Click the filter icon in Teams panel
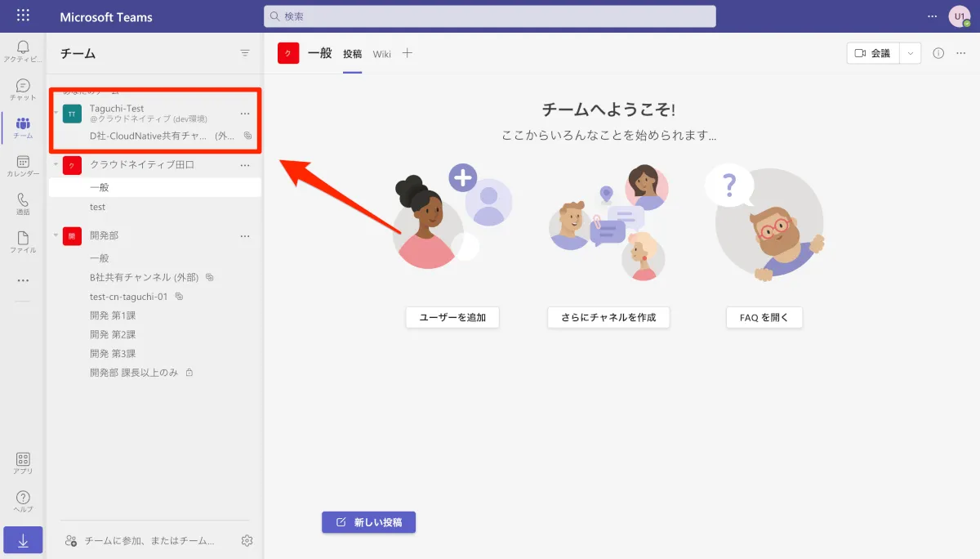 click(245, 53)
